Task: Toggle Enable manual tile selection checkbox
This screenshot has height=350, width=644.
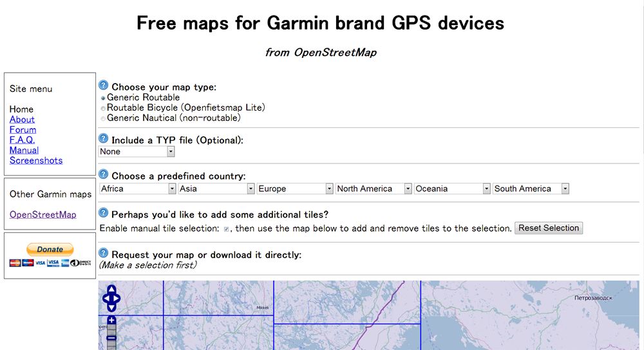Action: [226, 230]
